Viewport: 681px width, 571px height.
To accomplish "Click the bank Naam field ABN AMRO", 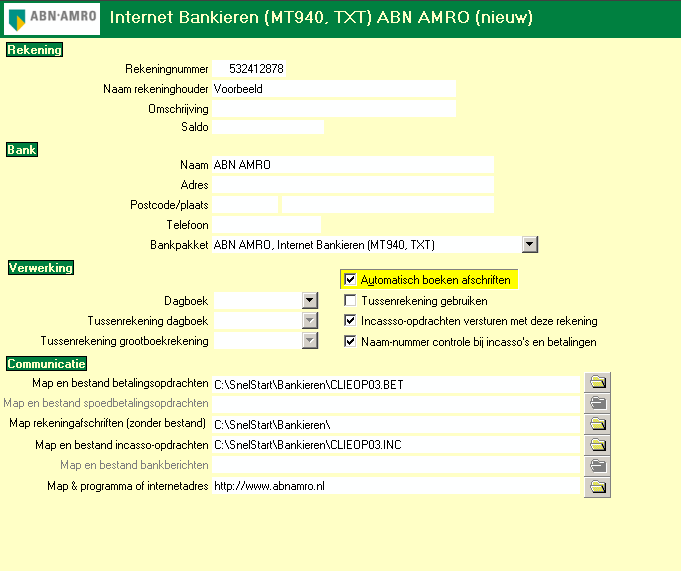I will point(353,165).
